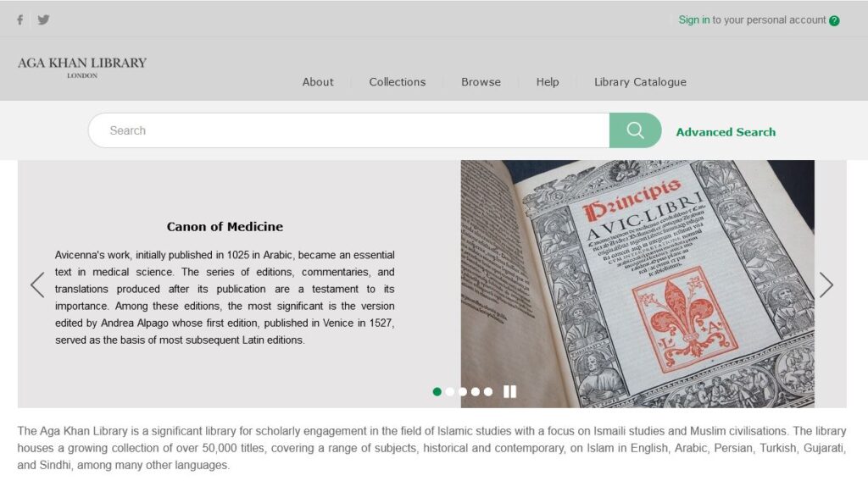Click the Canon of Medicine slide heading
This screenshot has width=868, height=481.
(x=225, y=227)
